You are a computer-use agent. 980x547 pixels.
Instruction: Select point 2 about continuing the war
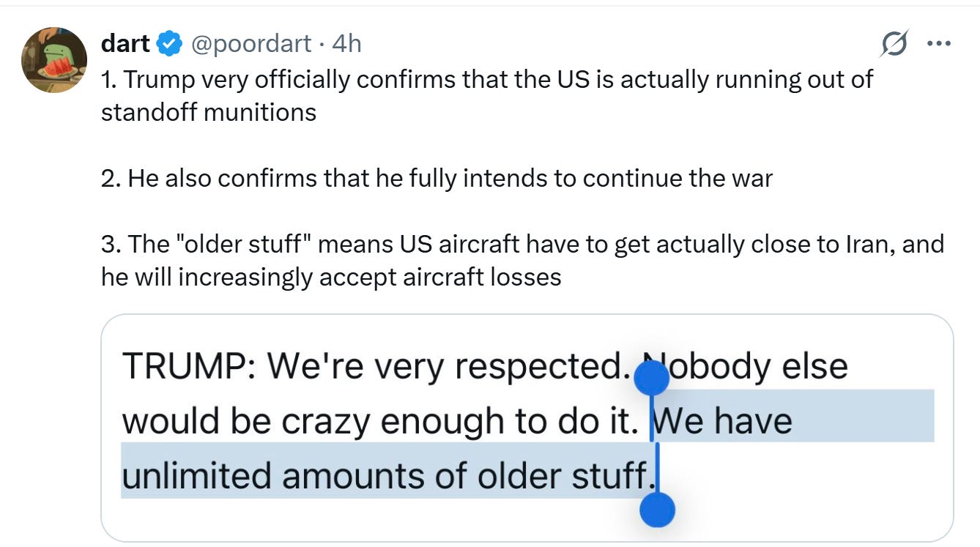coord(437,178)
